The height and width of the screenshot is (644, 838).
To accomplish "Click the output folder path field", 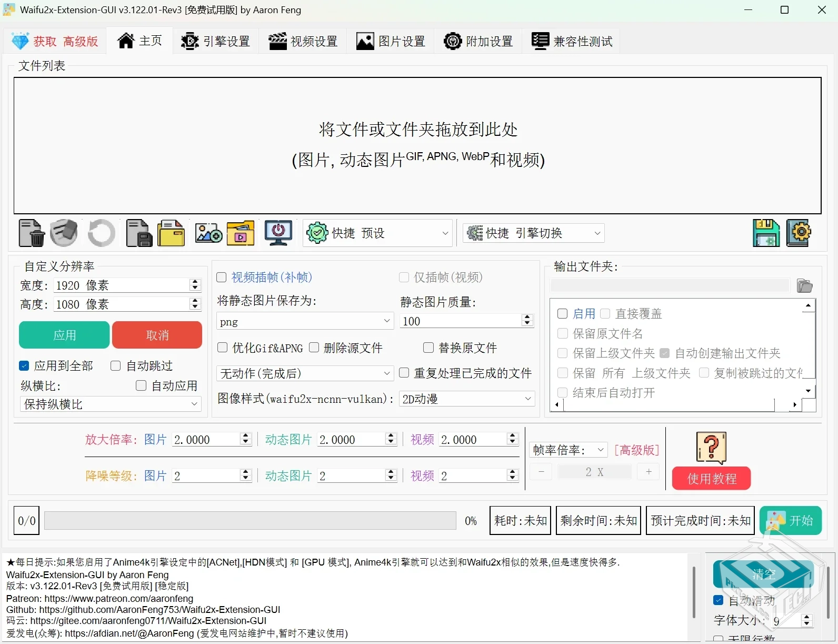I will click(670, 285).
